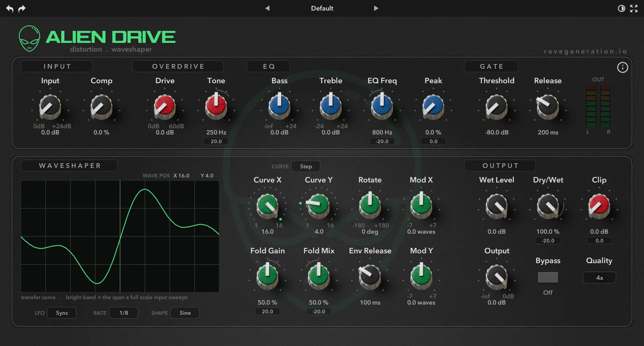Click the blue Peak knob
Image resolution: width=644 pixels, height=346 pixels.
(x=433, y=106)
